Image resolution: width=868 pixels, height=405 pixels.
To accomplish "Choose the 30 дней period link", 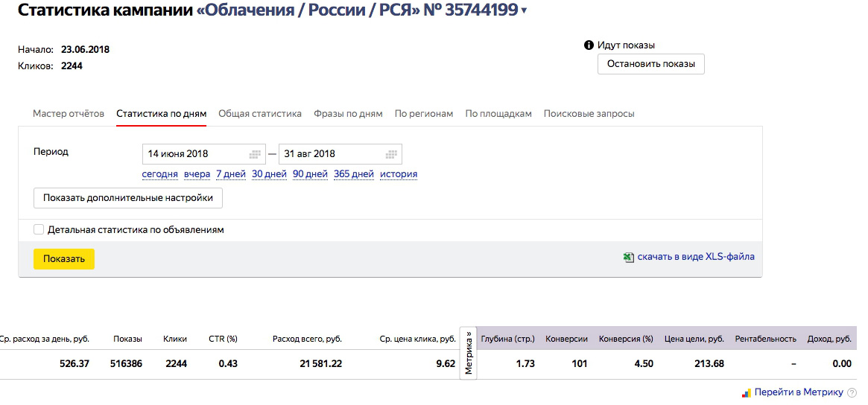I will pos(269,174).
